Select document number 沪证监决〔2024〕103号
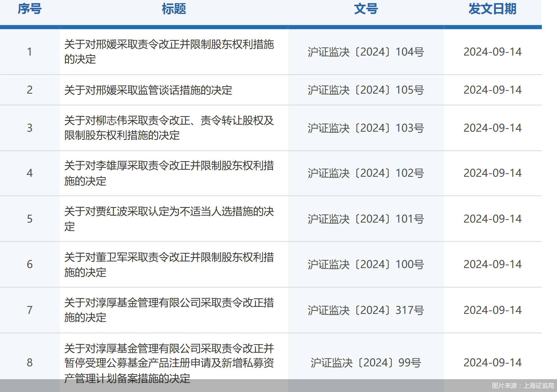 coord(366,128)
